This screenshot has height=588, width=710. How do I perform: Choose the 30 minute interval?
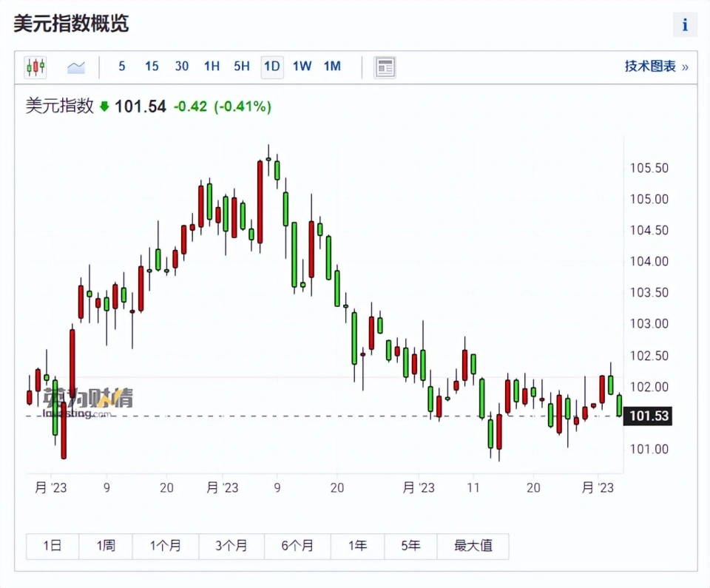pos(182,67)
